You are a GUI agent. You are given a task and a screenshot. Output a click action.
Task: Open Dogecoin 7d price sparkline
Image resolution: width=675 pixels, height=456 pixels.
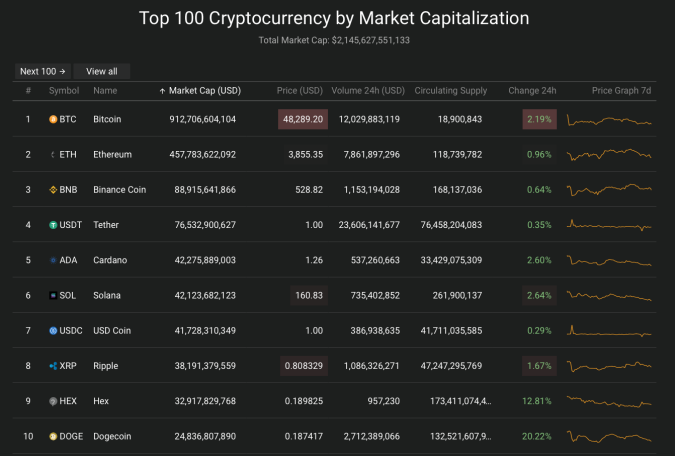tap(609, 437)
